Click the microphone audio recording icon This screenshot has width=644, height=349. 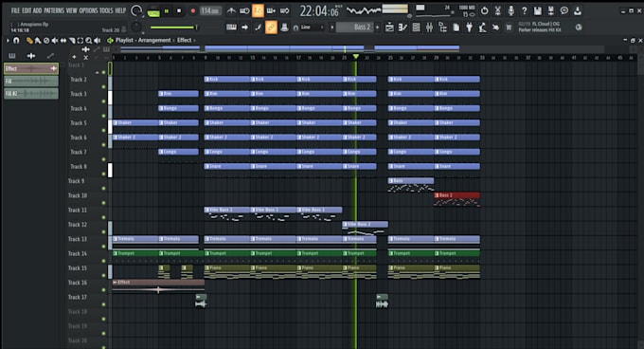click(510, 10)
